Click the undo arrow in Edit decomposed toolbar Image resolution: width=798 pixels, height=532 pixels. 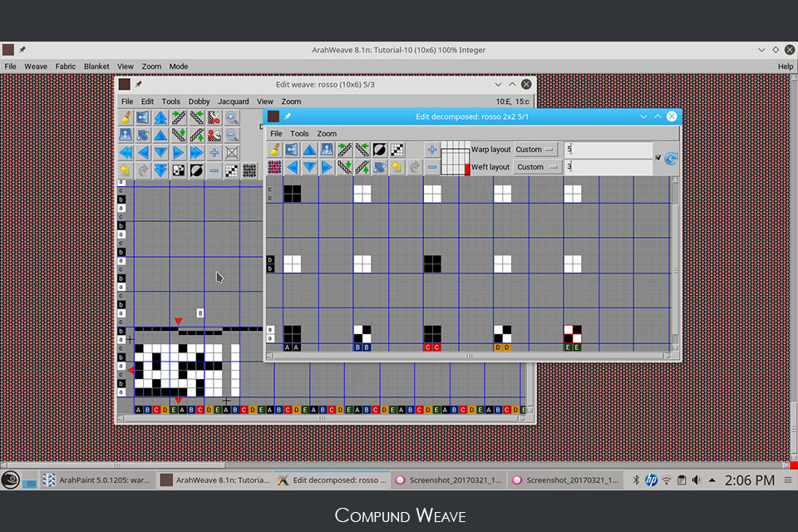point(397,167)
